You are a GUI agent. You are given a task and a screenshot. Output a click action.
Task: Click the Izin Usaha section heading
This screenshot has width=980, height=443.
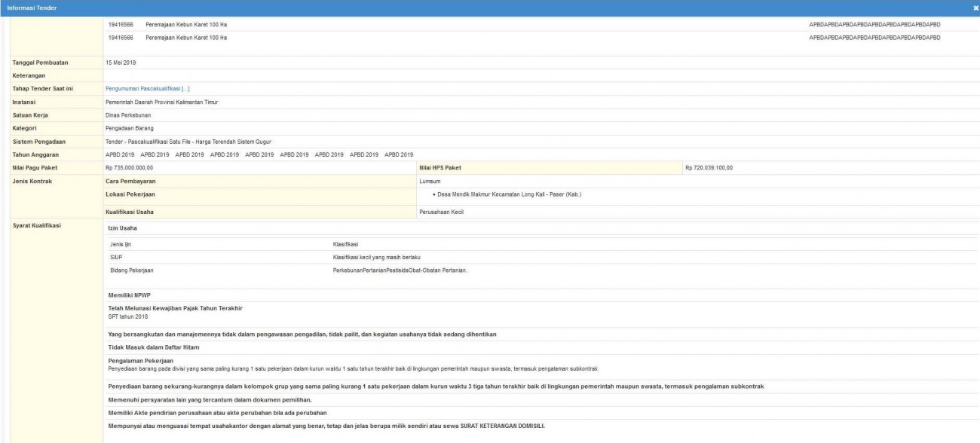[x=122, y=228]
